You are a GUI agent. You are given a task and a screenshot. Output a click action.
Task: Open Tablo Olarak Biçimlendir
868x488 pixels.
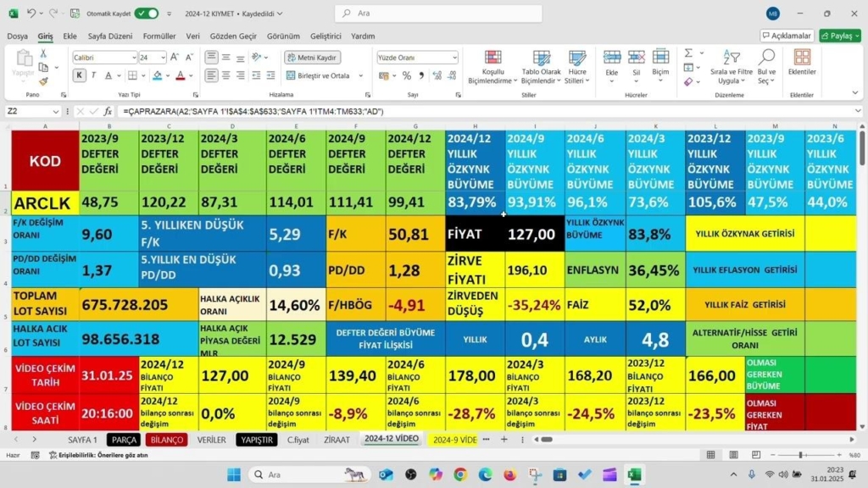coord(541,67)
